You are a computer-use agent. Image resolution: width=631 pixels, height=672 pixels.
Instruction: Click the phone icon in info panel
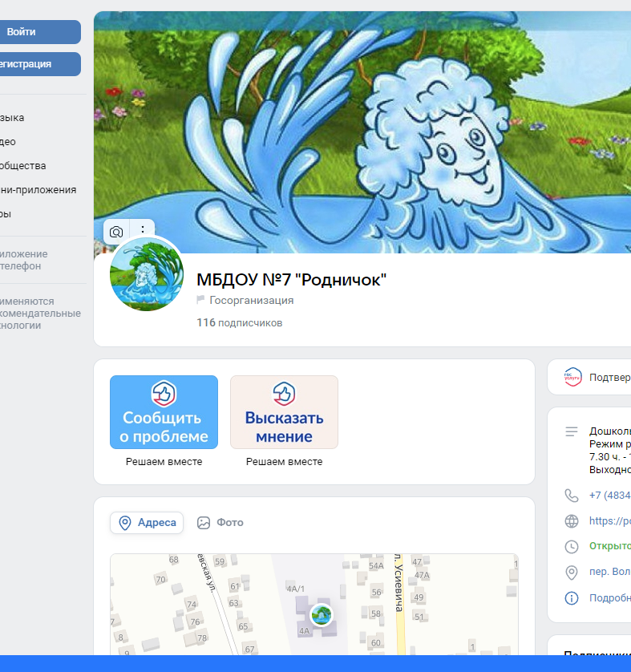pyautogui.click(x=572, y=495)
